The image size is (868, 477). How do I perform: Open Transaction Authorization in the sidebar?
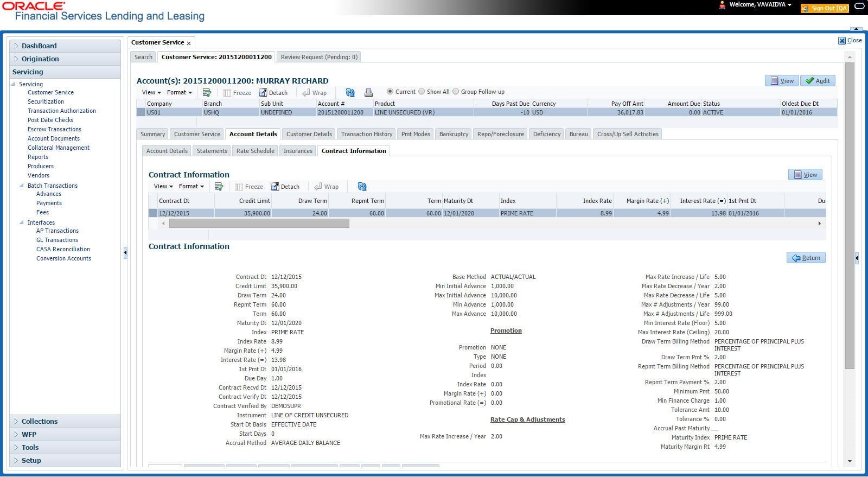pyautogui.click(x=62, y=111)
